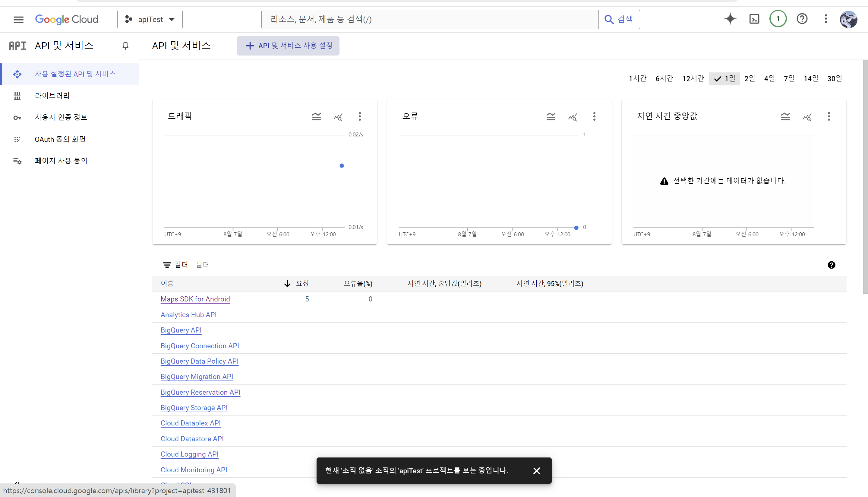Viewport: 868px width, 497px height.
Task: Click the Google Cloud logo
Action: pos(67,19)
